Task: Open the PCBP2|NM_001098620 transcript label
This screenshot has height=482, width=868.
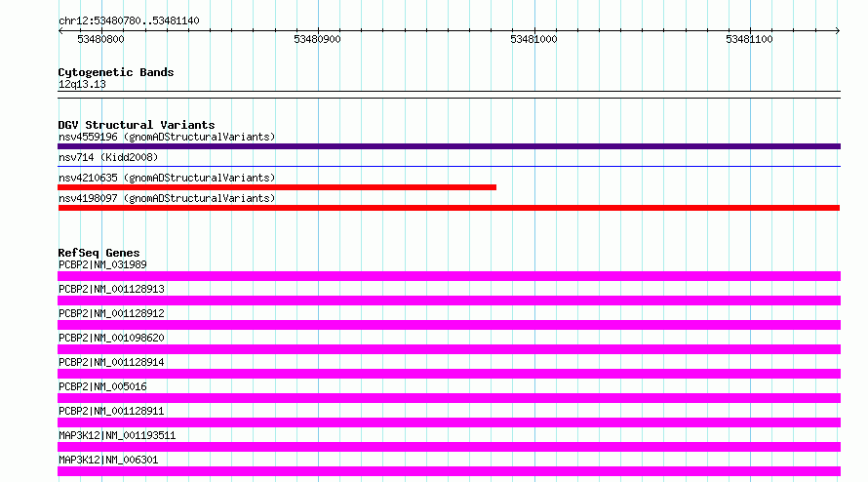Action: click(111, 338)
